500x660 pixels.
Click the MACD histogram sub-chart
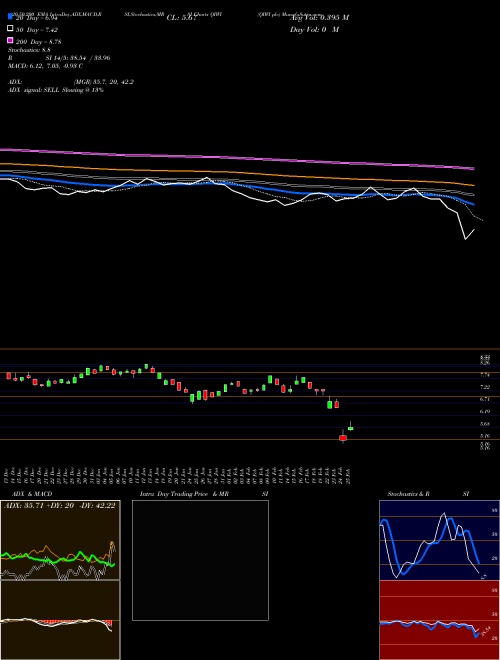click(60, 620)
